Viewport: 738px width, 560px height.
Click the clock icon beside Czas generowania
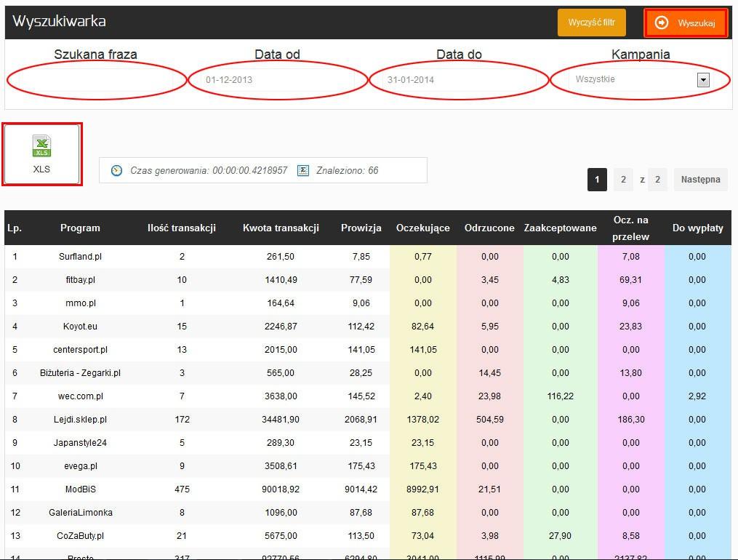coord(116,170)
